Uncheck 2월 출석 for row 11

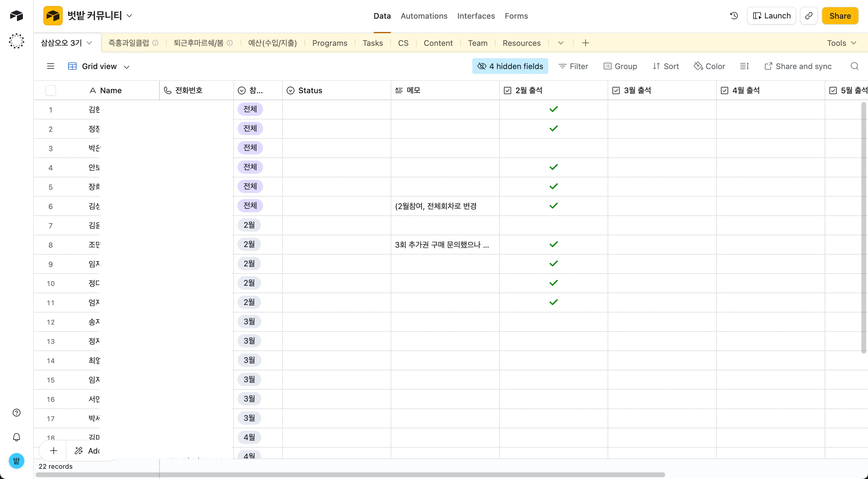[x=553, y=302]
